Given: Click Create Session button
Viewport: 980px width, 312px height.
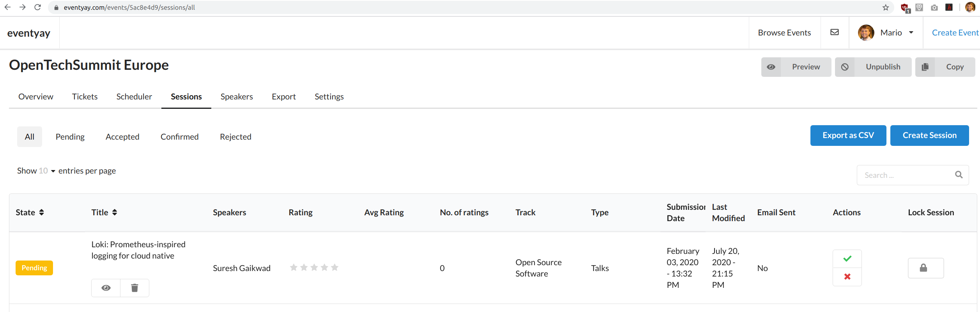Looking at the screenshot, I should pos(930,135).
